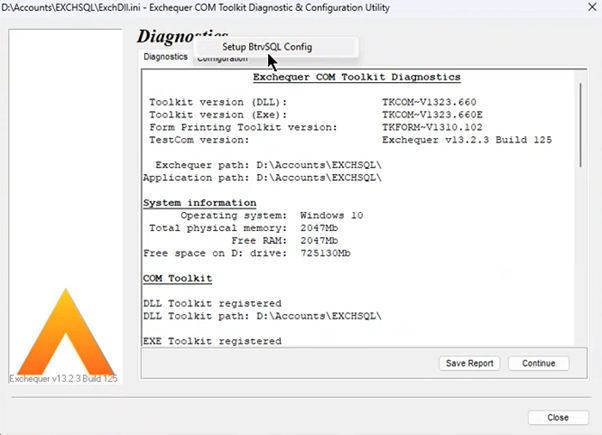Click the Application path line
602x435 pixels.
click(x=263, y=178)
